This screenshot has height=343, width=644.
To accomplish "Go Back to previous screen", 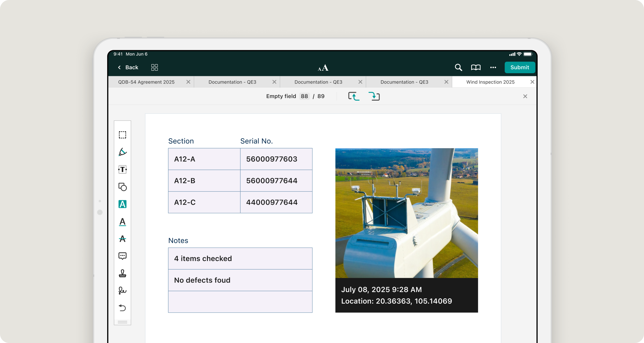I will point(128,67).
